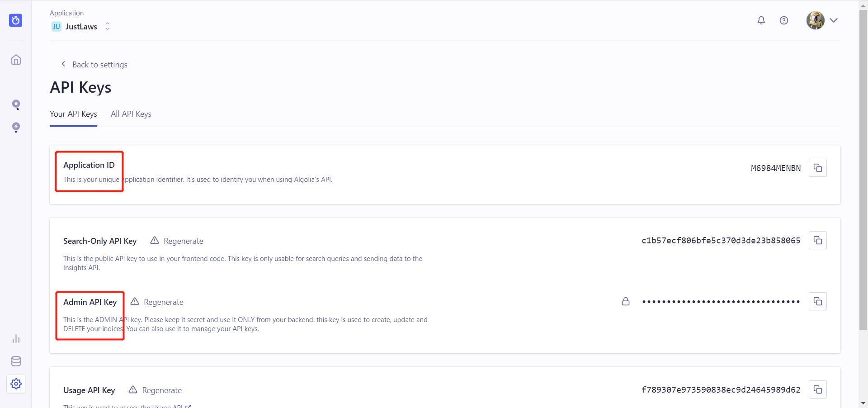Open the analytics bar chart sidebar icon
Viewport: 868px width, 408px height.
[16, 339]
